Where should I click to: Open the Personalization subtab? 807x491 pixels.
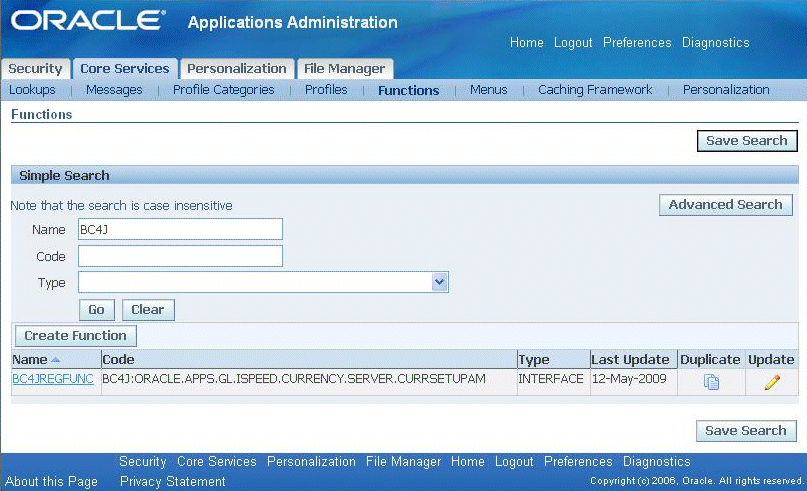726,90
